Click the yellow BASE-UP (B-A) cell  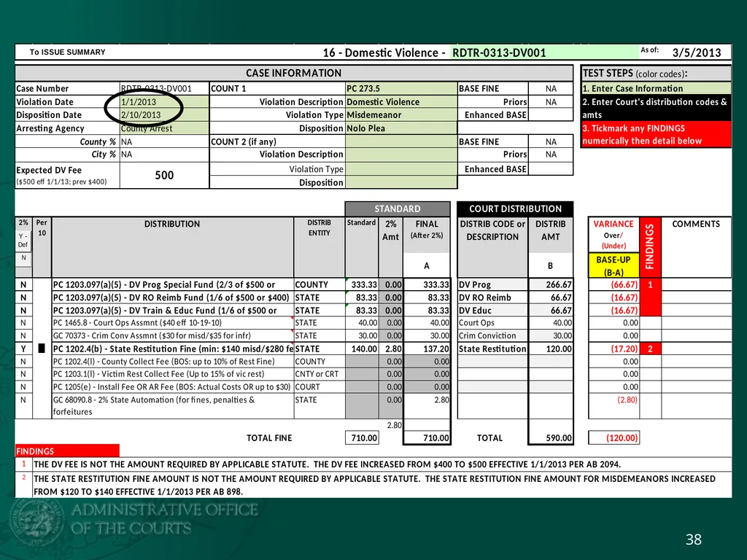pos(613,265)
